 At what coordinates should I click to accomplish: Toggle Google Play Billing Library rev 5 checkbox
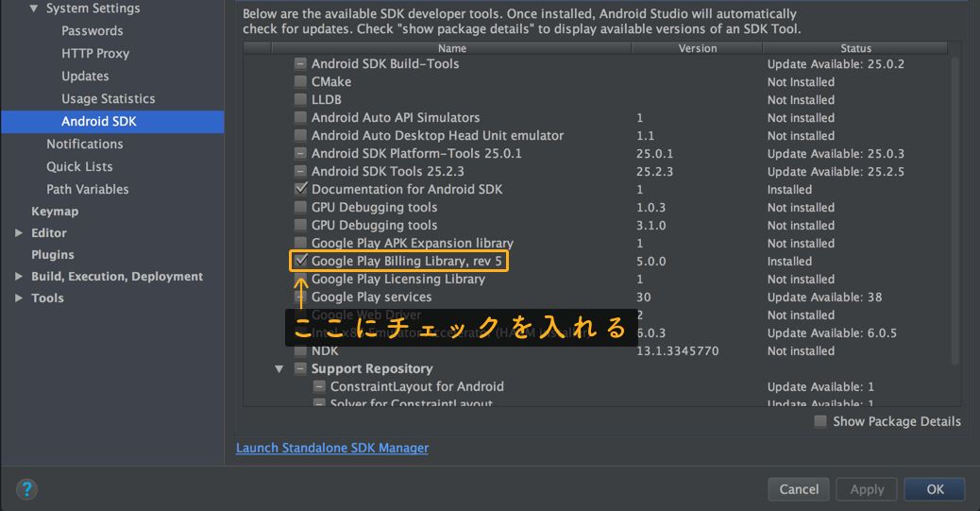coord(300,260)
